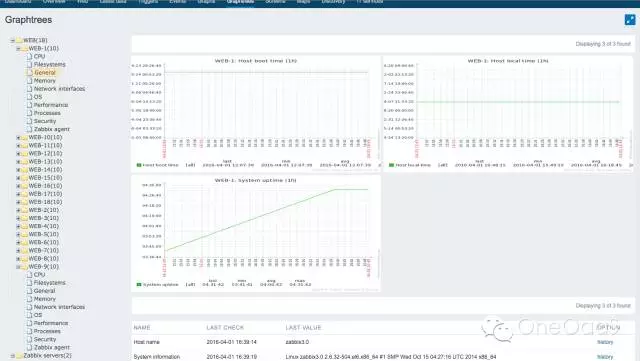Click the page icon of Performance under WEB-9
This screenshot has height=361, width=640.
pos(29,323)
